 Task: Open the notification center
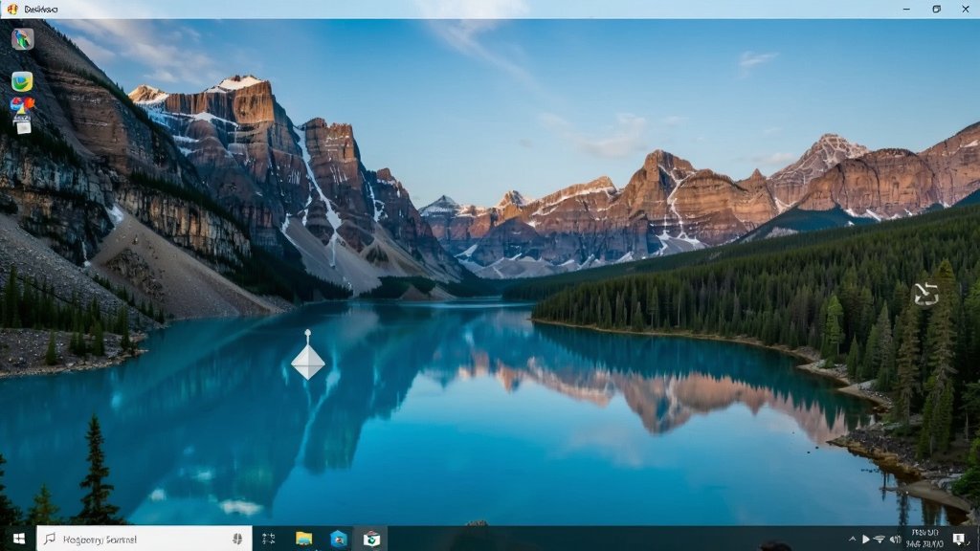[x=959, y=539]
